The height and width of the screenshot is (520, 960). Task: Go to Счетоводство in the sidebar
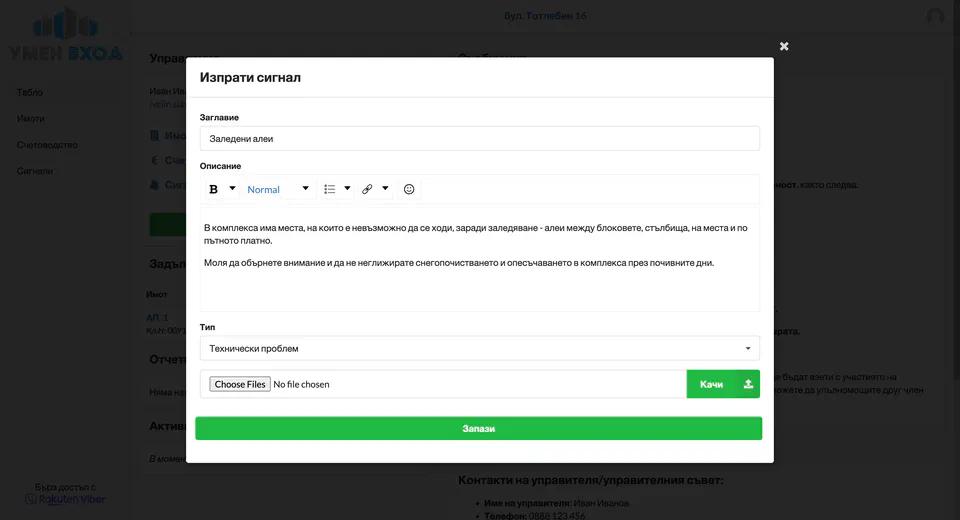pyautogui.click(x=47, y=145)
